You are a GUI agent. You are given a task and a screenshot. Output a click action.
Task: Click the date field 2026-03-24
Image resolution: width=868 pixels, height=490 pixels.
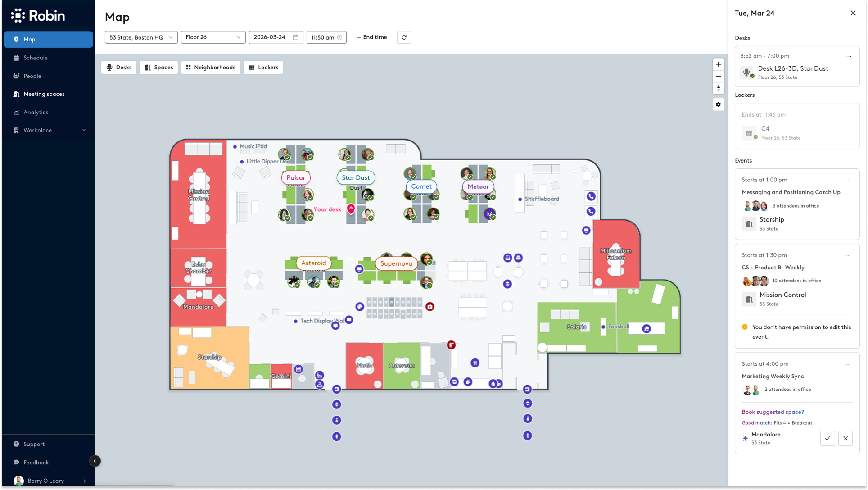click(276, 37)
